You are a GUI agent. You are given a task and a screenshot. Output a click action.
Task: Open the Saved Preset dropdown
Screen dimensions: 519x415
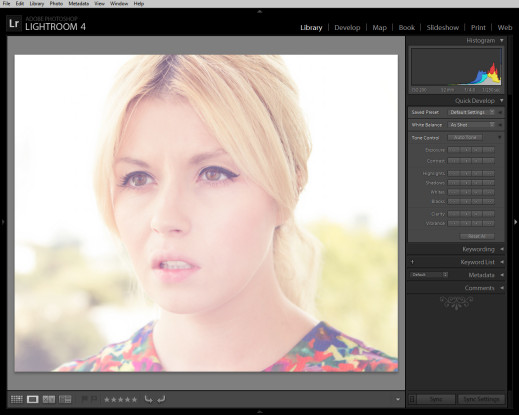[x=471, y=112]
